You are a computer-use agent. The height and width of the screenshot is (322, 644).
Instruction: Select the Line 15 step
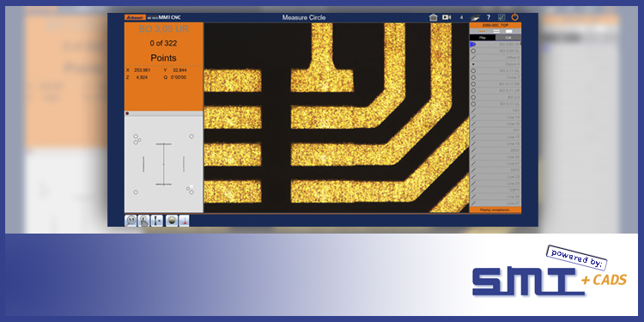click(x=495, y=124)
